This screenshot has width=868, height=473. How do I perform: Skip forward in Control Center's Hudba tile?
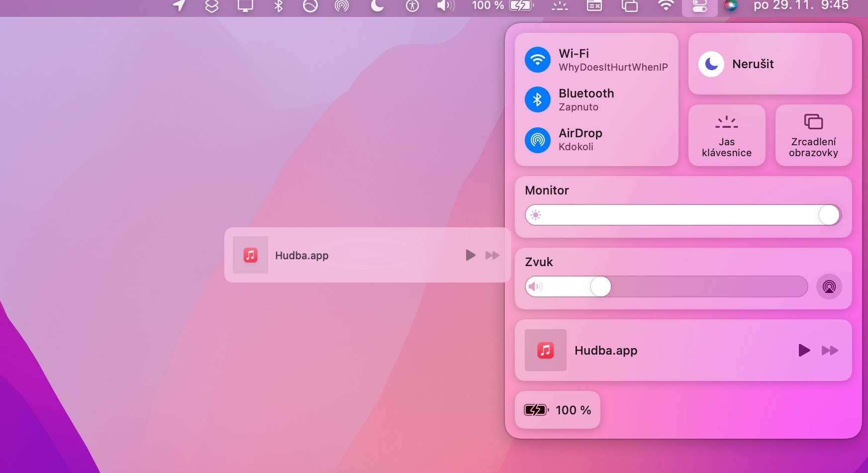point(830,350)
